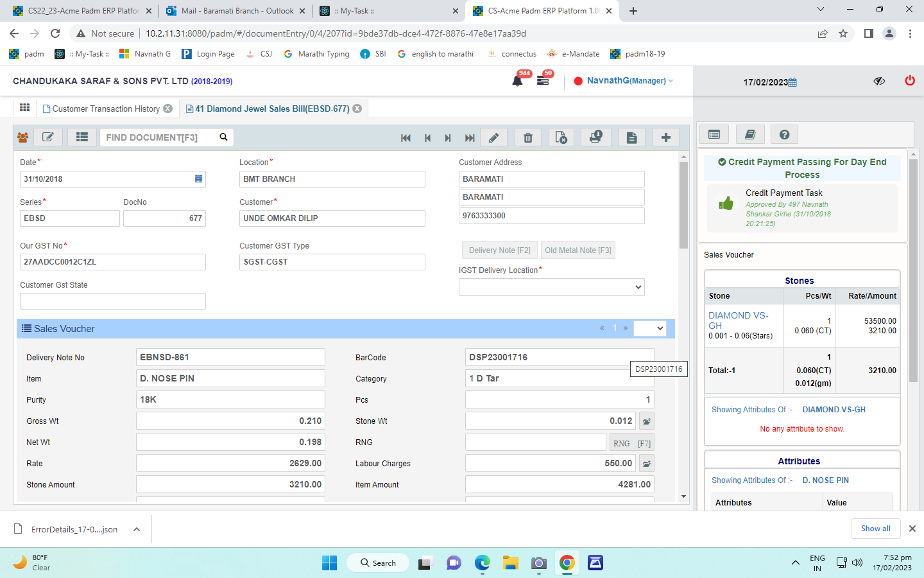Expand the downloads item menu for ErrorDetails json
This screenshot has width=924, height=578.
point(137,529)
